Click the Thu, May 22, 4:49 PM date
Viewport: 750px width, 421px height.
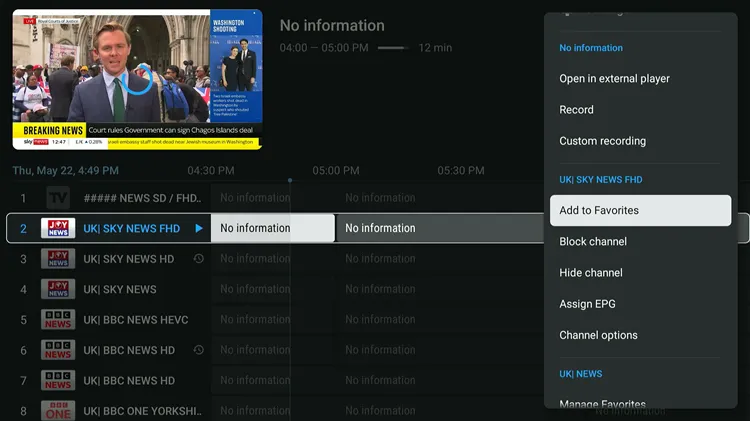click(66, 171)
